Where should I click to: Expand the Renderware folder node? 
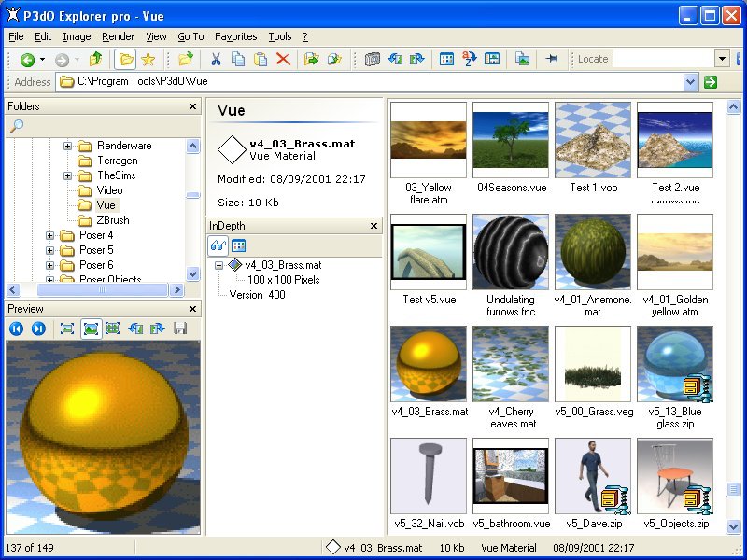67,146
